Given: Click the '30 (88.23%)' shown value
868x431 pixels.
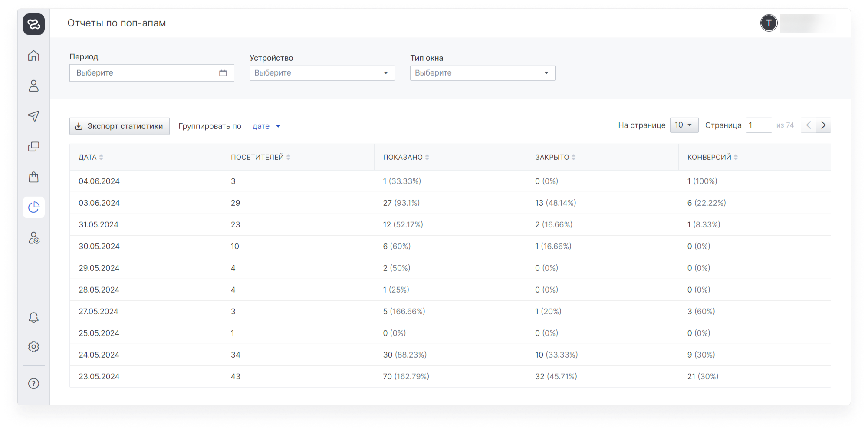Looking at the screenshot, I should pos(405,355).
